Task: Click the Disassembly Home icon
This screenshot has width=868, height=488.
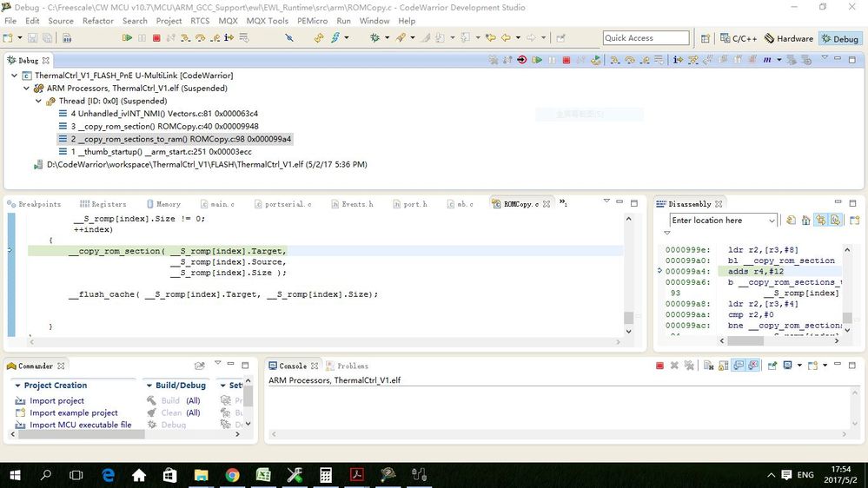Action: point(806,221)
